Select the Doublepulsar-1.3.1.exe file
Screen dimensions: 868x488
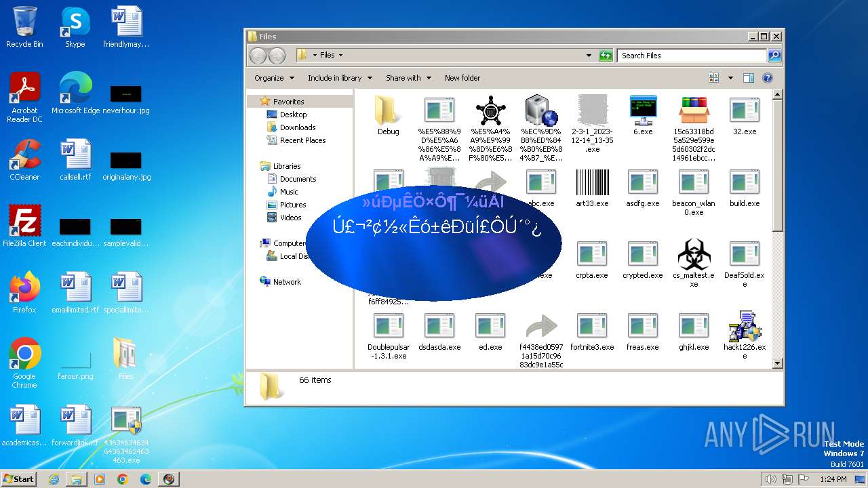coord(389,335)
